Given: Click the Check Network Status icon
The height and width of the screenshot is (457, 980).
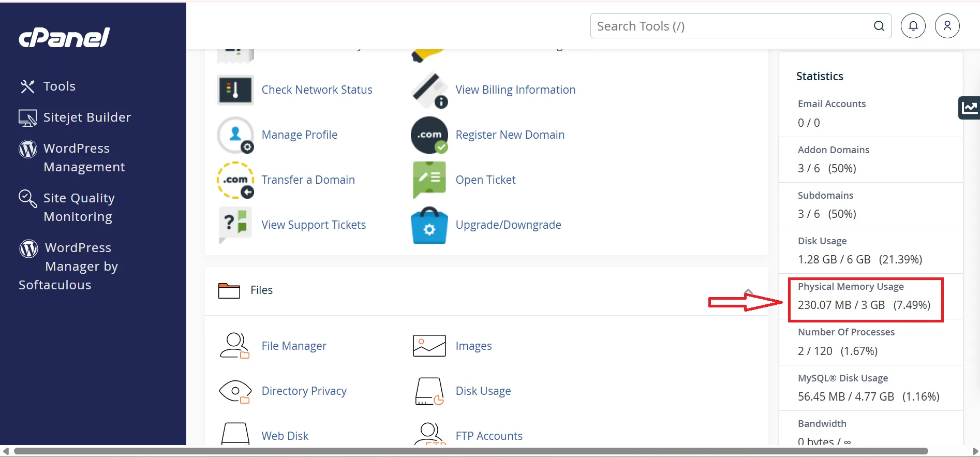Looking at the screenshot, I should (x=235, y=90).
